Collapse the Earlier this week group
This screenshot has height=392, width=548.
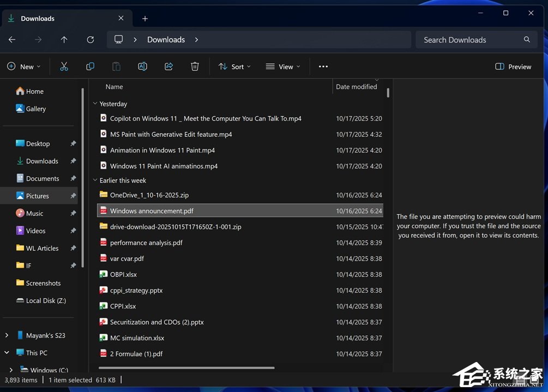click(x=95, y=180)
